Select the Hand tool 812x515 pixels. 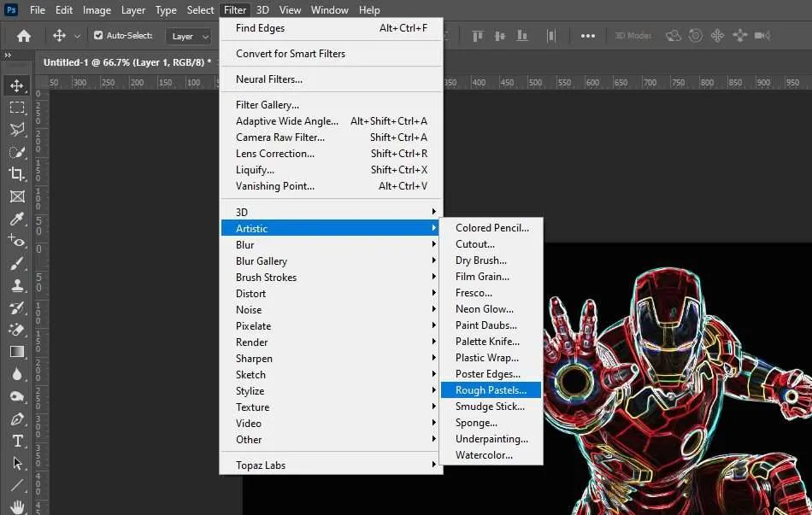tap(17, 506)
